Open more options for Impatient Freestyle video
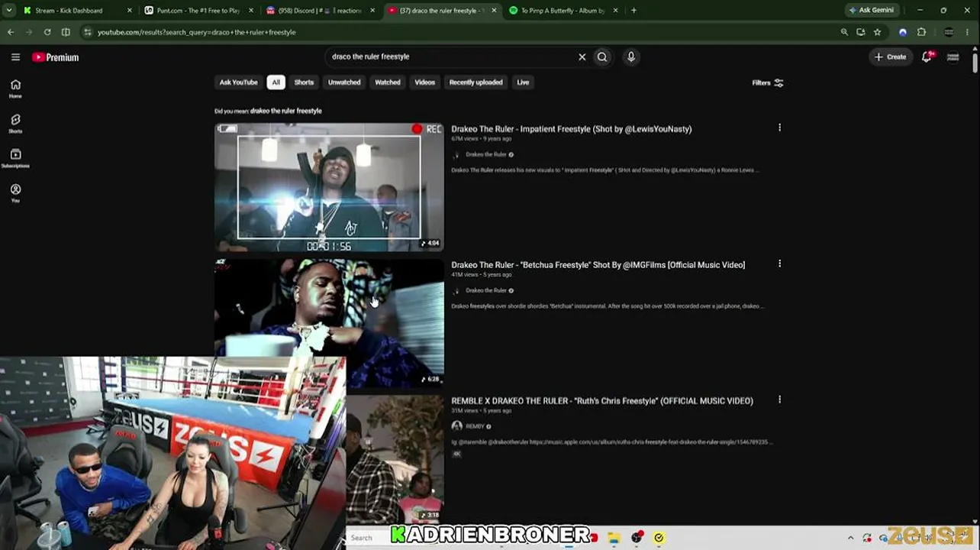The height and width of the screenshot is (550, 980). tap(779, 128)
